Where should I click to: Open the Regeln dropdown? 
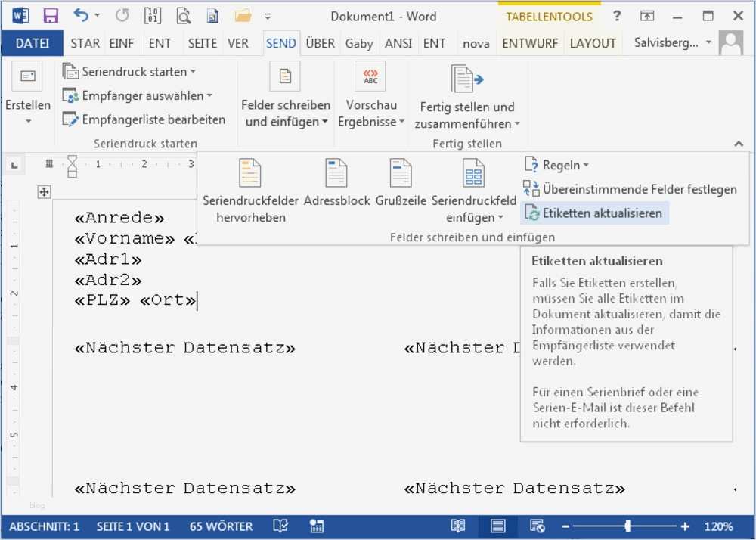tap(555, 165)
